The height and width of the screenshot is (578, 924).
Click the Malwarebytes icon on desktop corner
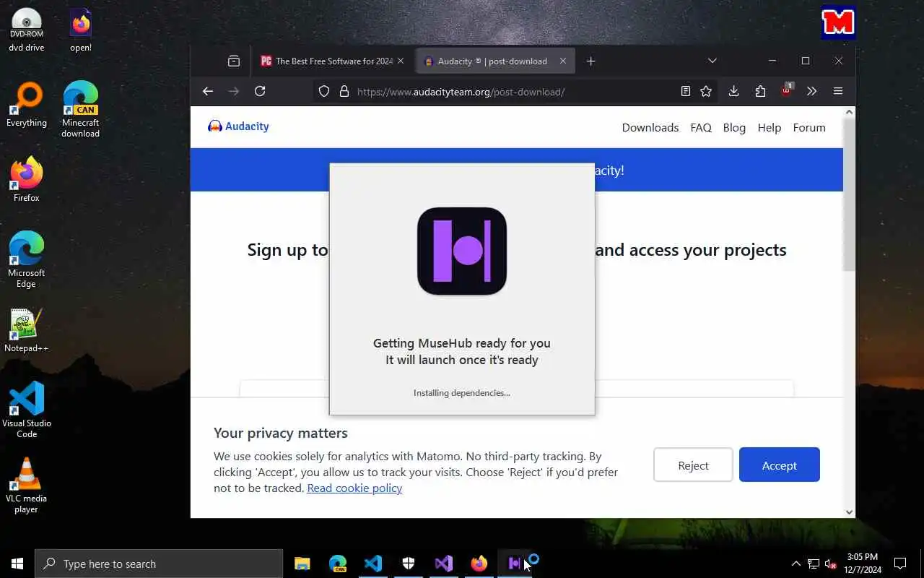pos(838,22)
